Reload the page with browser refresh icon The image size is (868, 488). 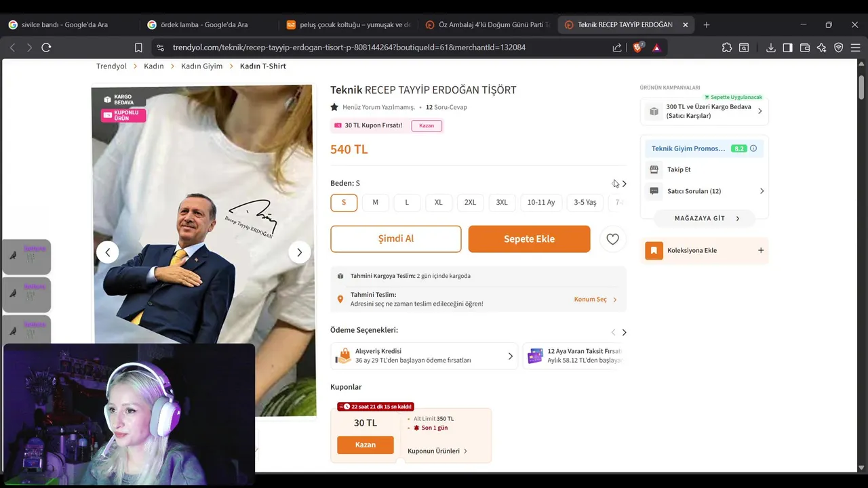tap(46, 47)
